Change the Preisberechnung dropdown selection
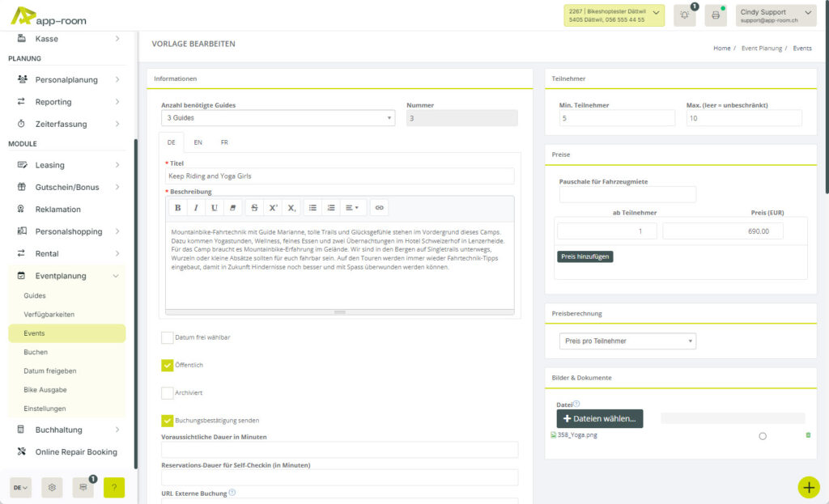 coord(627,341)
